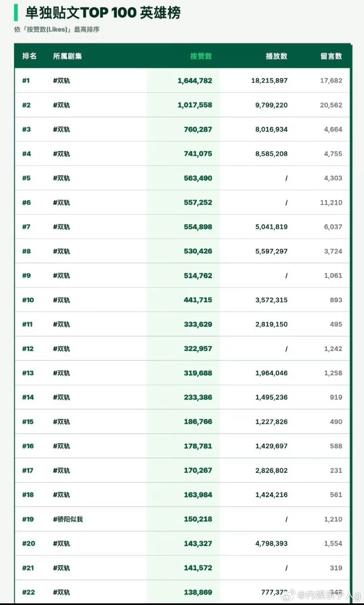
Task: Select the likes value 1,644,782
Action: [x=195, y=81]
